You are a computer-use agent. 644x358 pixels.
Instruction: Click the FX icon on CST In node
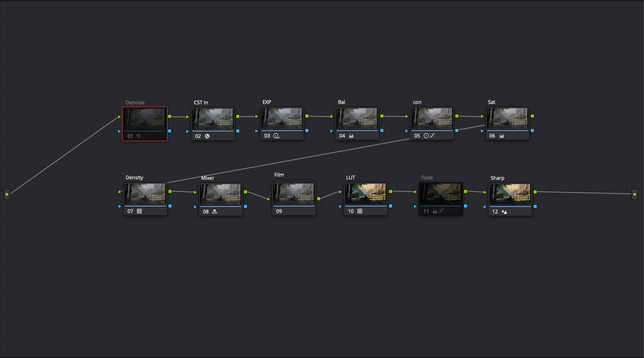tap(207, 136)
